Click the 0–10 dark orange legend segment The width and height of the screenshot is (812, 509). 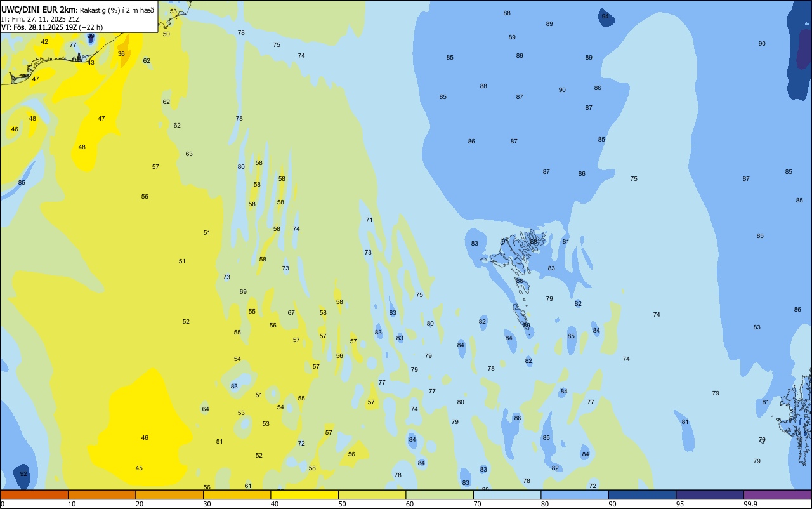click(34, 494)
